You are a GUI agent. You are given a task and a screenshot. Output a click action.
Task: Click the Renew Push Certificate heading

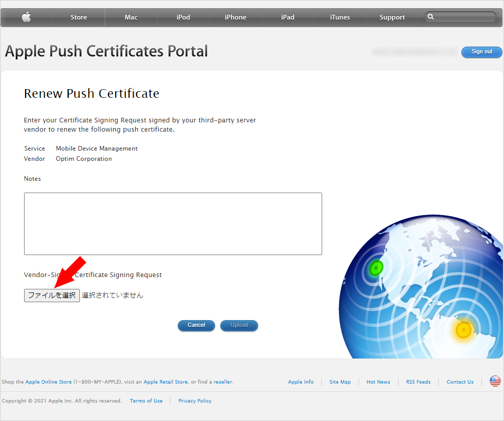[x=92, y=94]
